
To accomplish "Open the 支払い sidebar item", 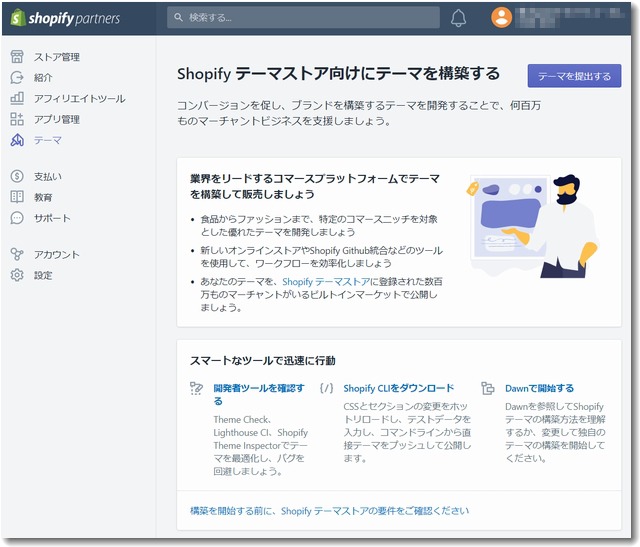I will tap(48, 176).
